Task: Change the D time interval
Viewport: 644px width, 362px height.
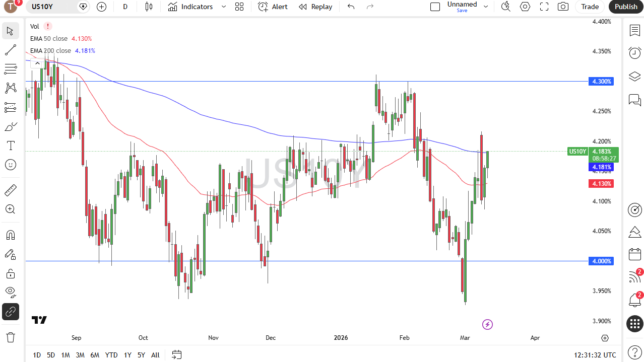Action: (x=125, y=7)
